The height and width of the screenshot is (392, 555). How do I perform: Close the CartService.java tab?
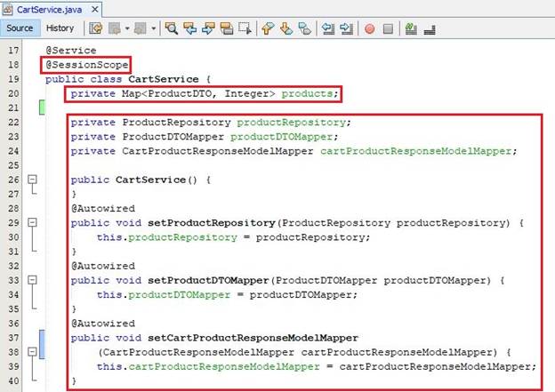coord(95,9)
